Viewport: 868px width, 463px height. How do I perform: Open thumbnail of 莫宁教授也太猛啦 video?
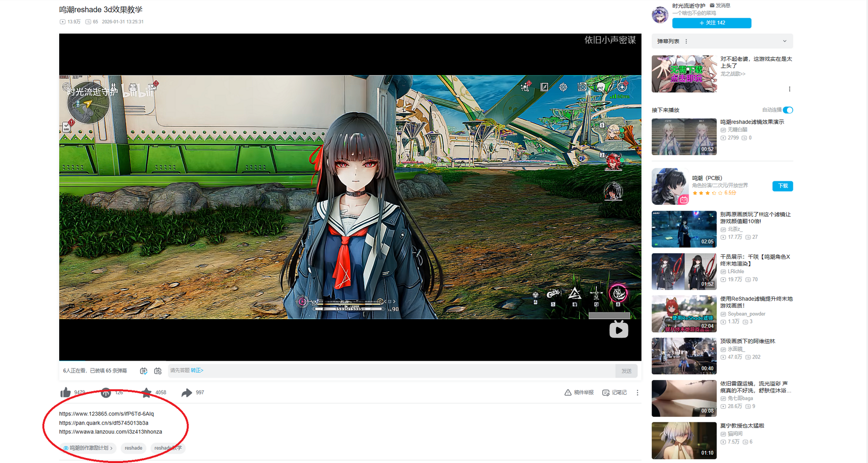point(684,440)
